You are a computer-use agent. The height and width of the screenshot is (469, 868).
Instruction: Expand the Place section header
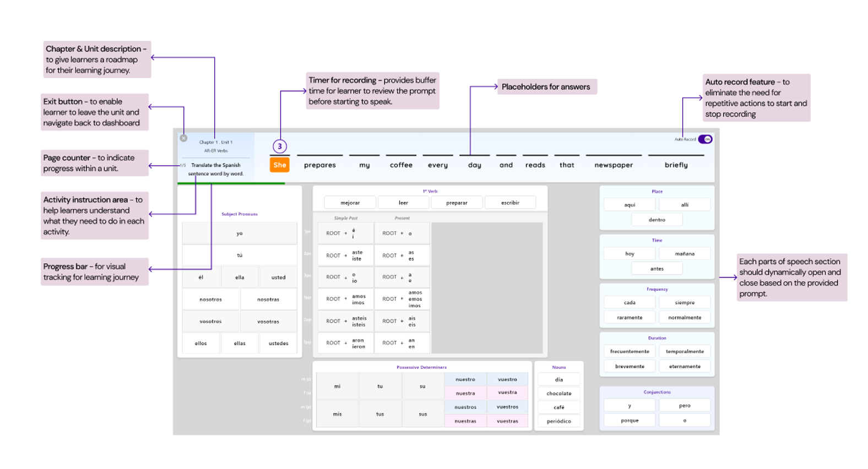click(x=657, y=192)
